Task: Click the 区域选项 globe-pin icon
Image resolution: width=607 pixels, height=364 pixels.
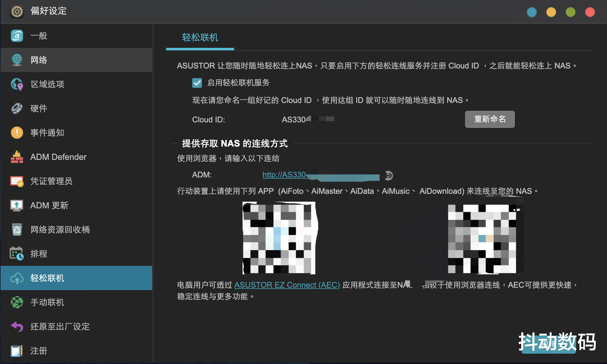Action: pos(17,84)
